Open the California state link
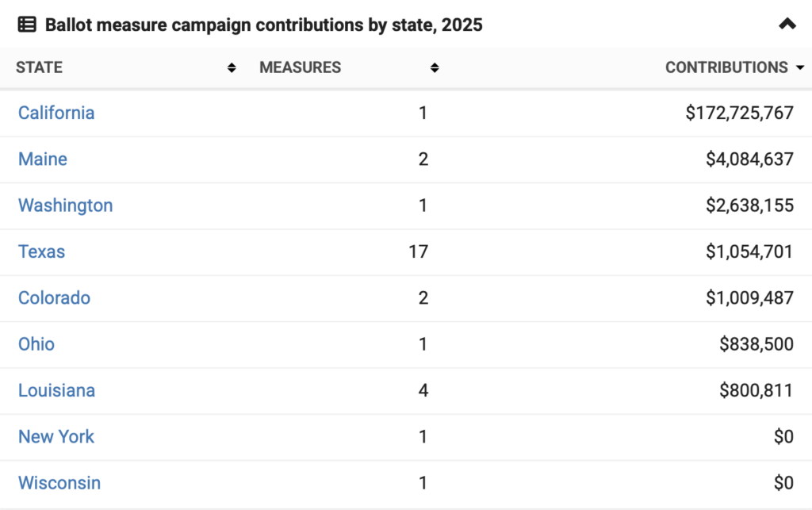The width and height of the screenshot is (812, 510). [x=56, y=113]
